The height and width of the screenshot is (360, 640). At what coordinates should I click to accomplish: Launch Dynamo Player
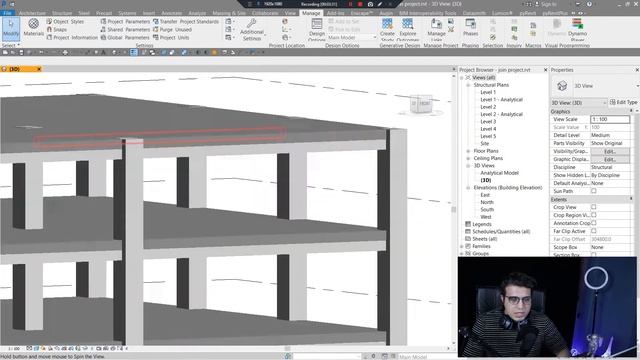coord(577,29)
